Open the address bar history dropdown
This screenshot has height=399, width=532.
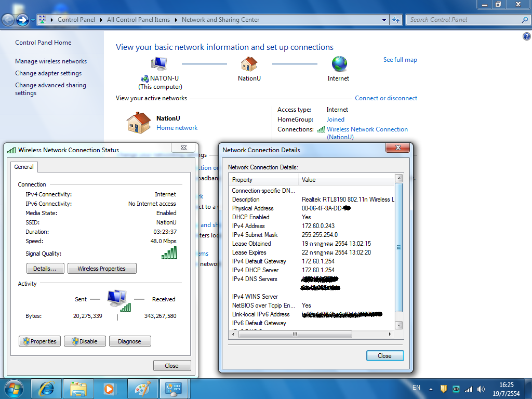(384, 20)
